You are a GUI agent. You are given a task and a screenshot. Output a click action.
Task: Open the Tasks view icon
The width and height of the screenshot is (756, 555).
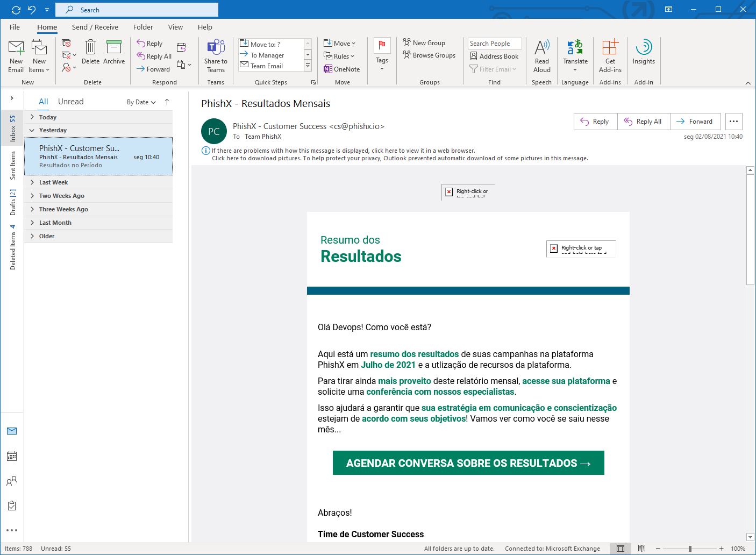coord(12,506)
